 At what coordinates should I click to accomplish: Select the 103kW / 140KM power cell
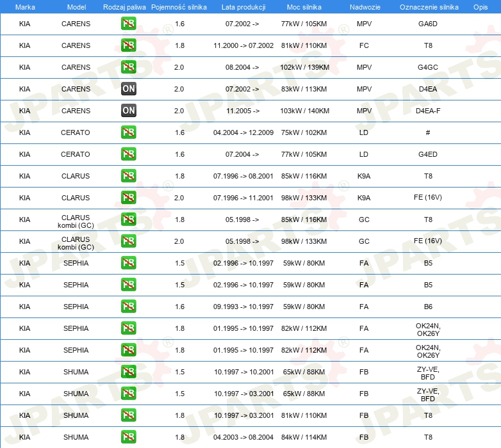[x=304, y=111]
